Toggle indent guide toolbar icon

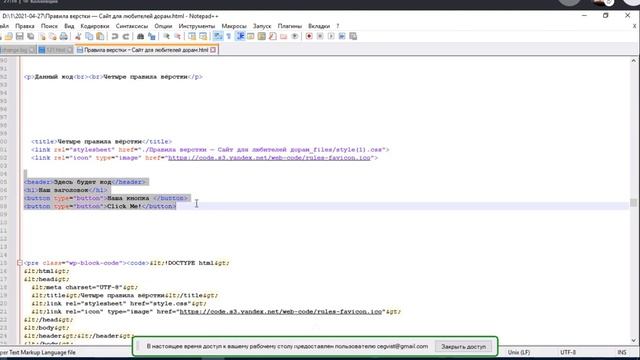240,36
